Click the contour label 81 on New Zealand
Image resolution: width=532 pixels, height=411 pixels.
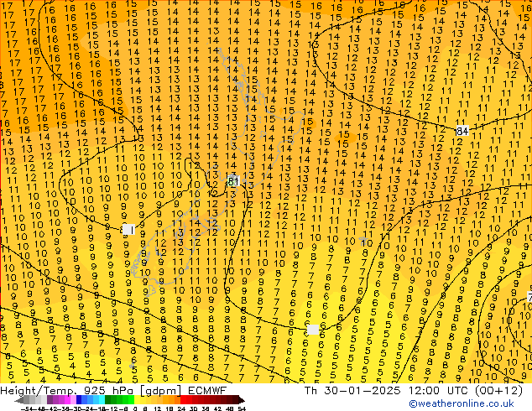pos(233,181)
